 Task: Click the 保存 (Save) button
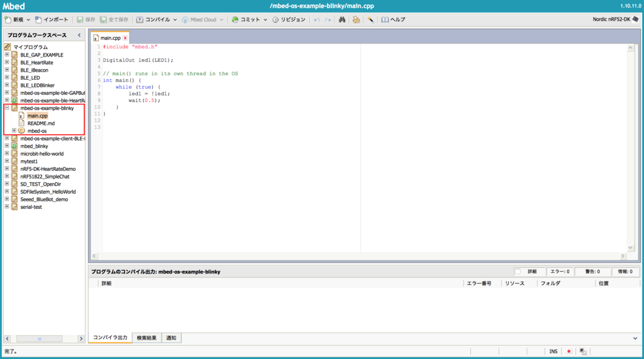[86, 19]
